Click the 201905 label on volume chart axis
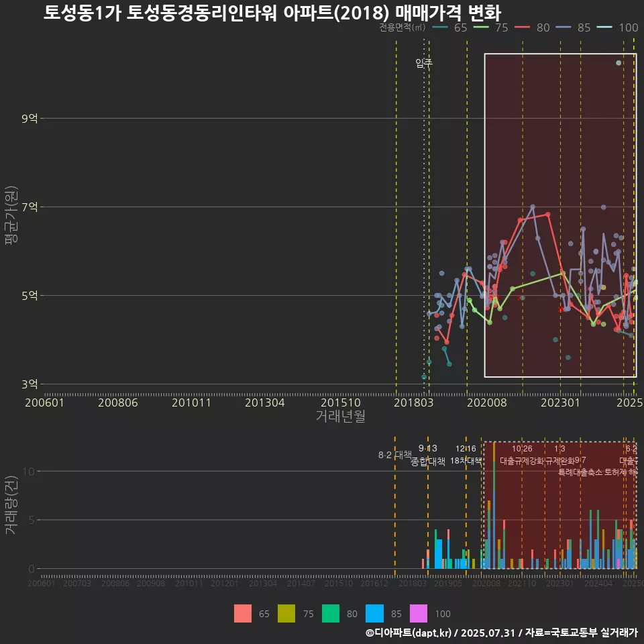Viewport: 644px width, 644px height. click(448, 584)
